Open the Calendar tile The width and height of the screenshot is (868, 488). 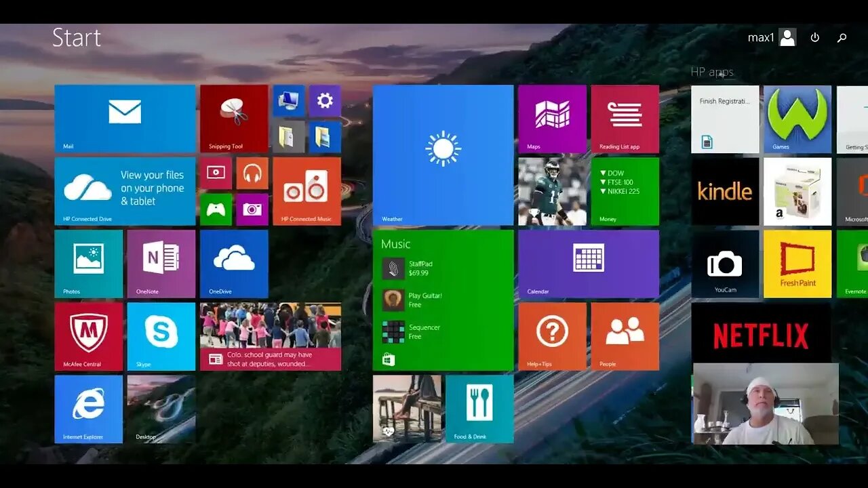pos(589,264)
